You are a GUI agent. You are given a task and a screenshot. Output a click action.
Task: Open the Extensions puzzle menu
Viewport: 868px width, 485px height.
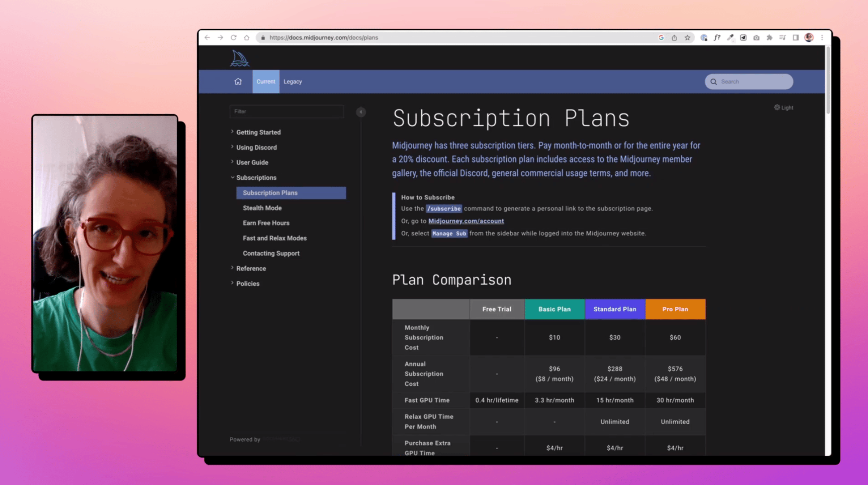pyautogui.click(x=769, y=38)
